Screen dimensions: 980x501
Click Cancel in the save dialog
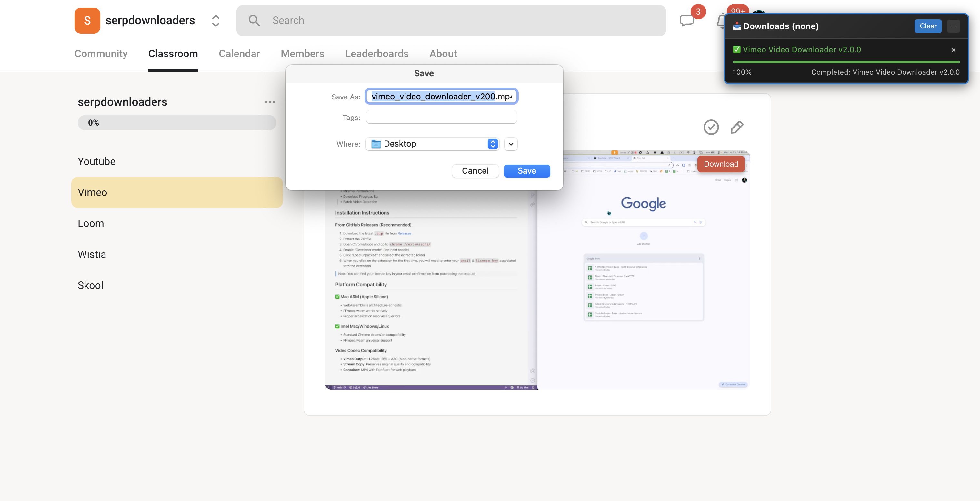[475, 171]
